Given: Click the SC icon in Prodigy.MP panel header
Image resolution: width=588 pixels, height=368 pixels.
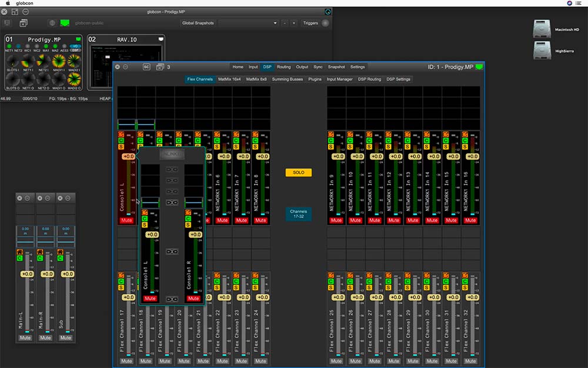Looking at the screenshot, I should (146, 67).
